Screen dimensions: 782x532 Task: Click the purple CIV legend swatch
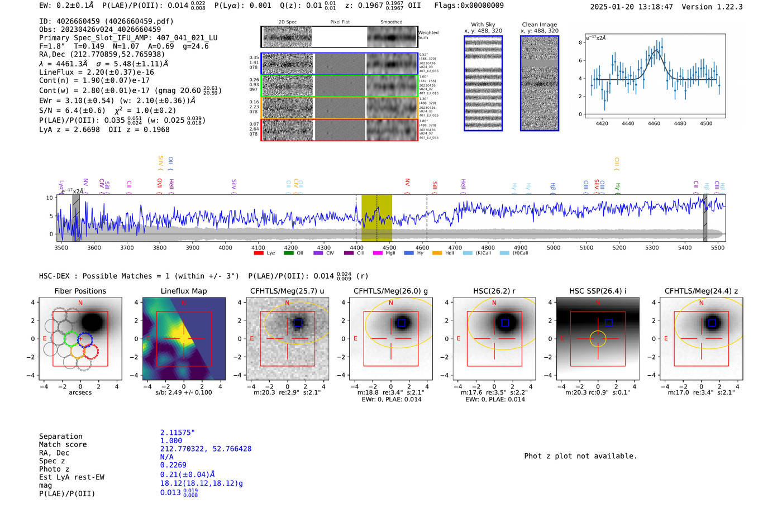(x=318, y=253)
